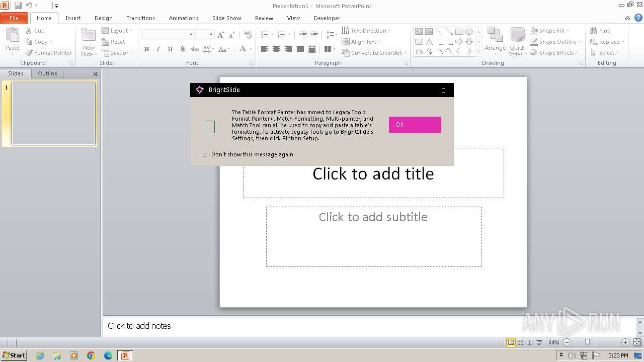The image size is (644, 362).
Task: Move the zoom slider handle
Action: (587, 342)
